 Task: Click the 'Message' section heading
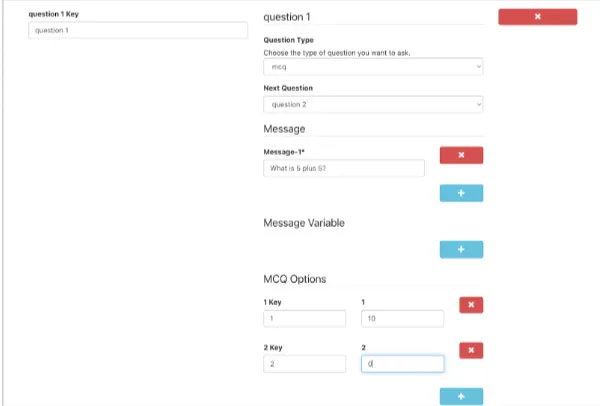coord(284,129)
